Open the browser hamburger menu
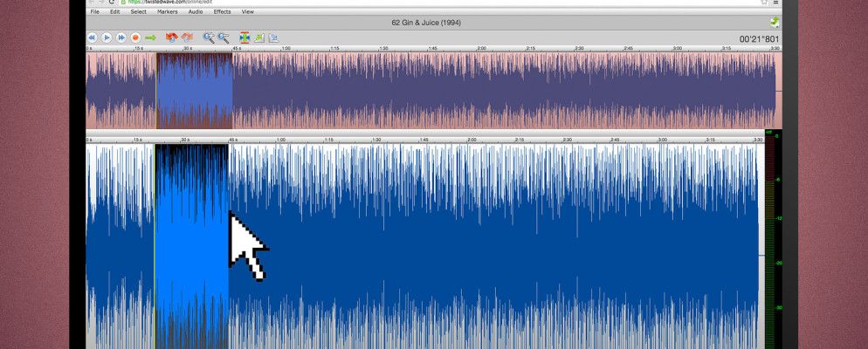868x349 pixels. point(776,3)
